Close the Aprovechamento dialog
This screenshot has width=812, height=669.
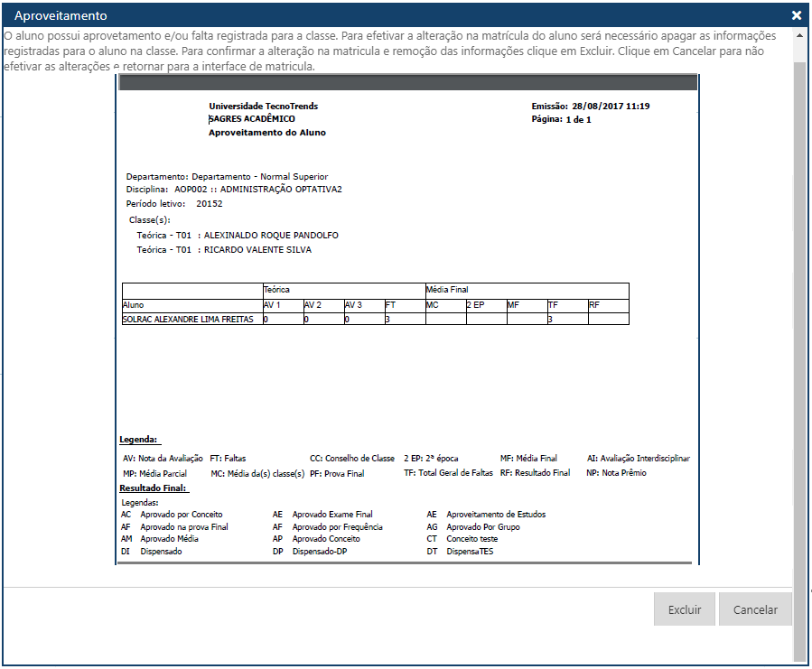tap(797, 14)
